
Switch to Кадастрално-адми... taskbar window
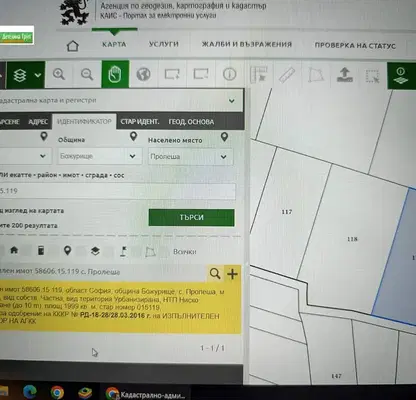(145, 394)
